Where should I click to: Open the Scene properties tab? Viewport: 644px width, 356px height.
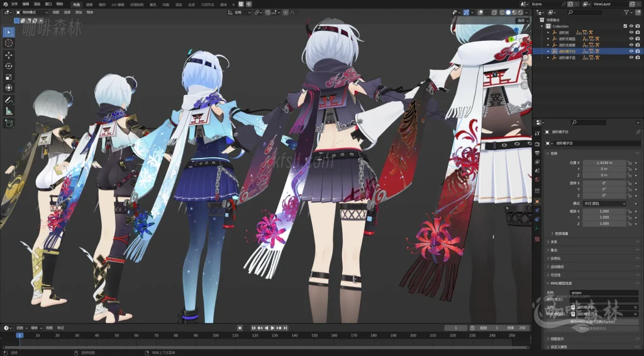(537, 171)
